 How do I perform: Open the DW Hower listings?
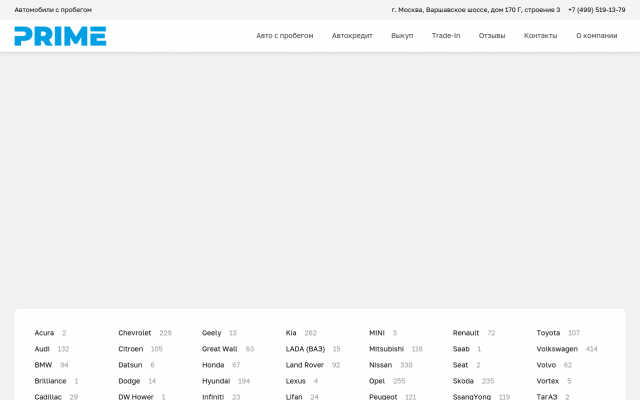coord(136,396)
